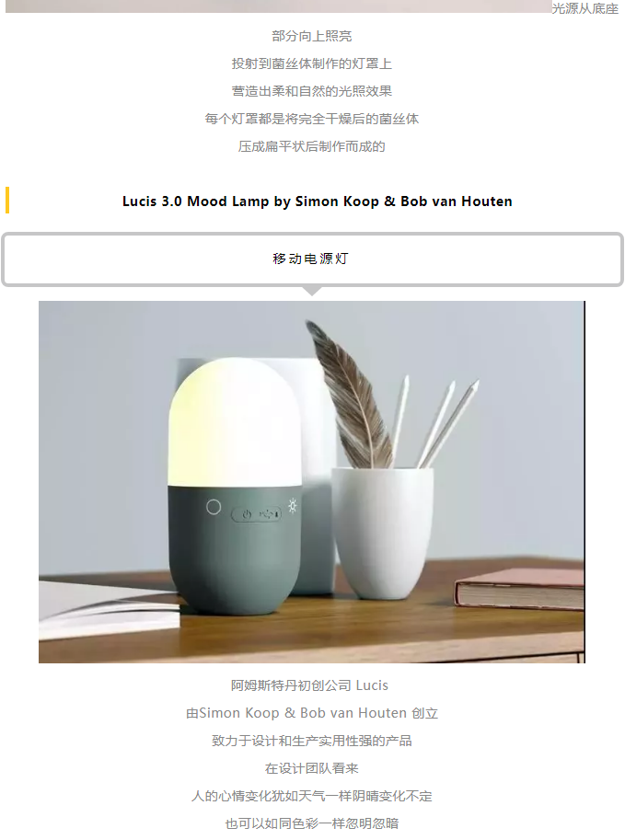Click the USB symbol on the lamp
Screen dimensions: 625x840
pos(269,514)
